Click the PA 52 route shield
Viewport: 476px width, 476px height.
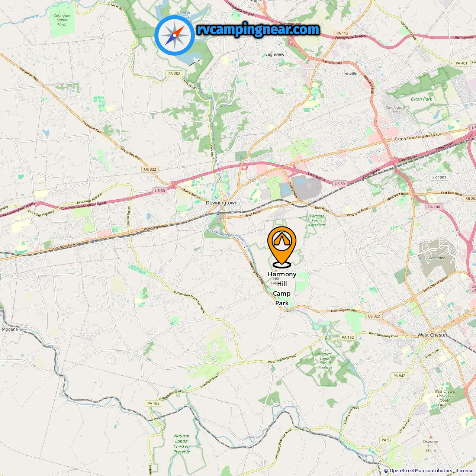(386, 440)
